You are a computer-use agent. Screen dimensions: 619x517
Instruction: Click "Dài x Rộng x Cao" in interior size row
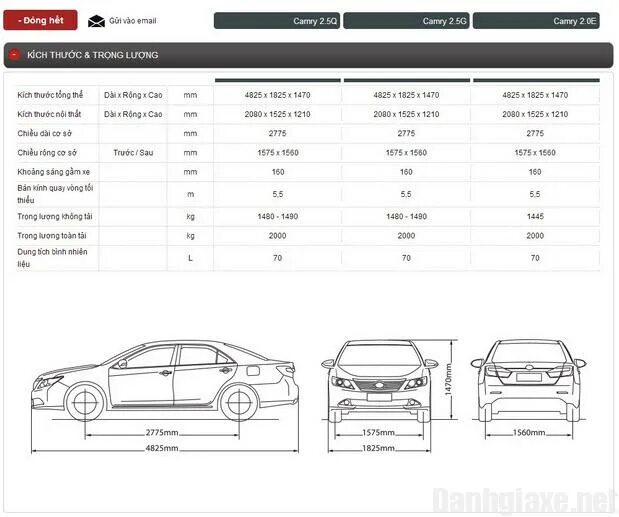[133, 114]
